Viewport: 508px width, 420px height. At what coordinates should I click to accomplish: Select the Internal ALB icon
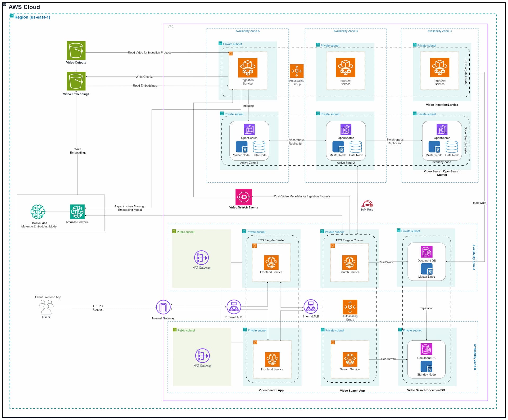(311, 306)
